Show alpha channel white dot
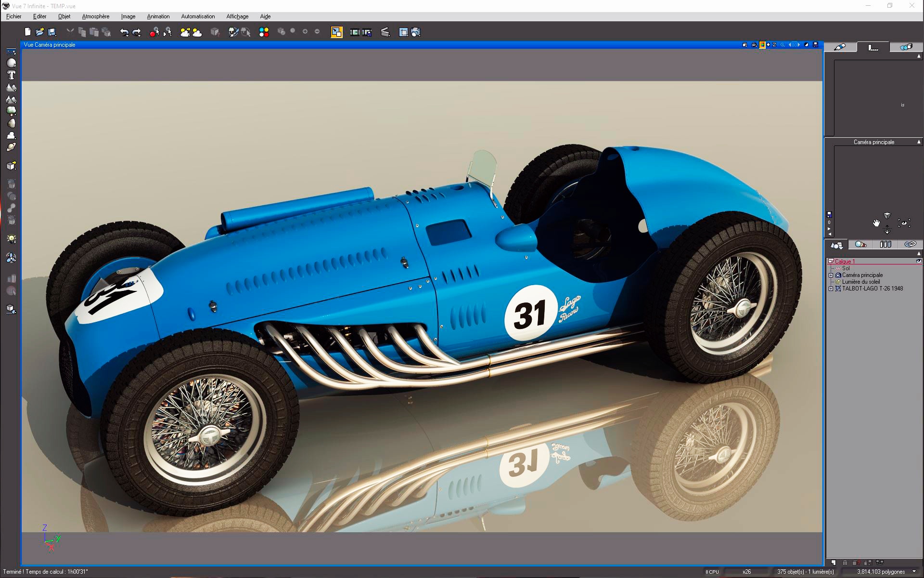Image resolution: width=924 pixels, height=578 pixels. (768, 45)
